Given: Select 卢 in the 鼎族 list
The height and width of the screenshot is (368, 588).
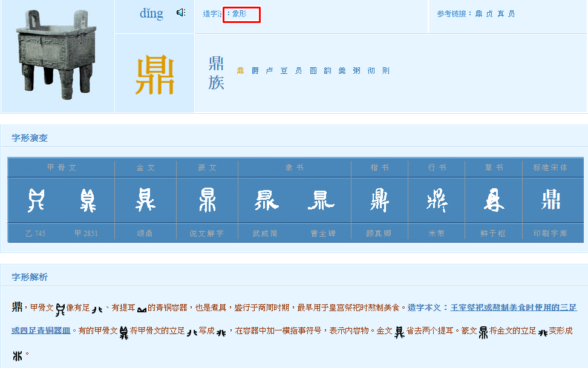Looking at the screenshot, I should click(x=270, y=71).
